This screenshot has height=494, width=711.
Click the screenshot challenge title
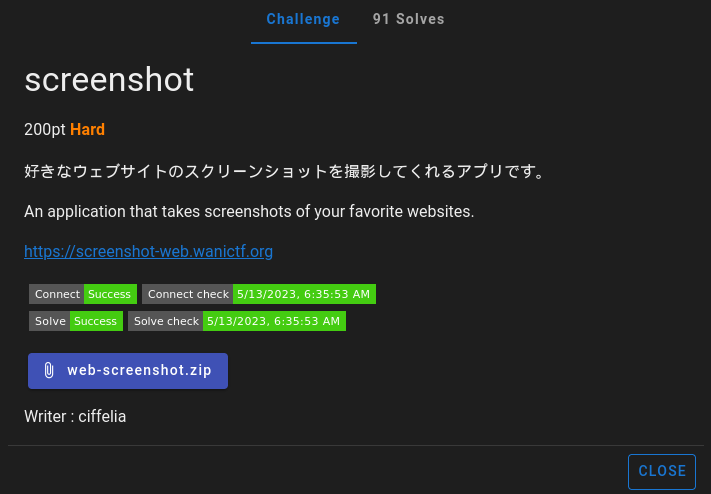(109, 80)
